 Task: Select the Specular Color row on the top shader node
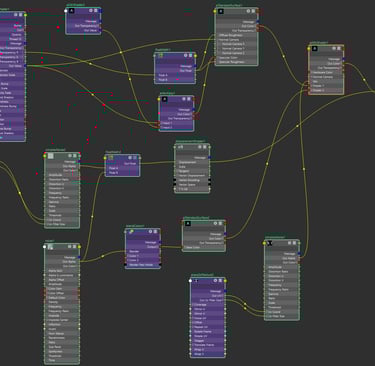[236, 58]
